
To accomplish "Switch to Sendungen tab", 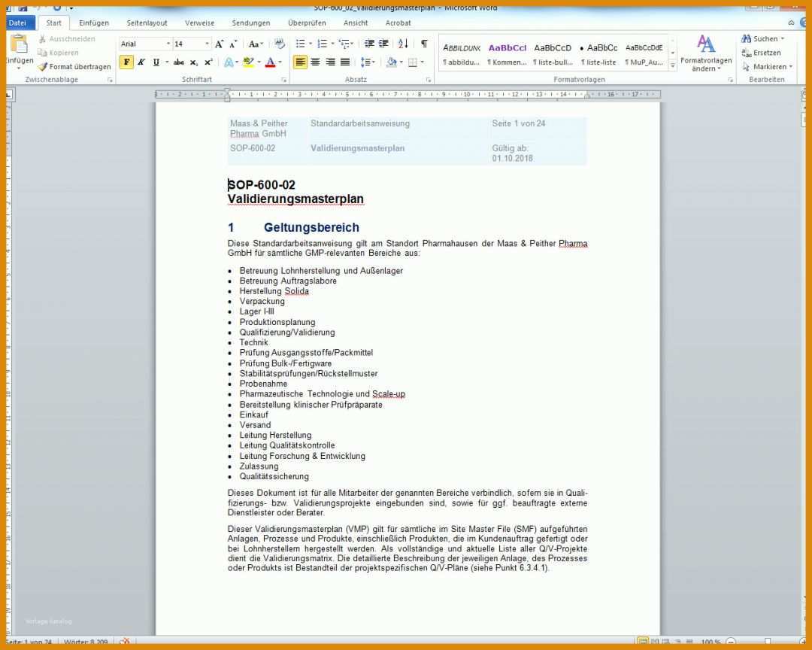I will pyautogui.click(x=250, y=23).
